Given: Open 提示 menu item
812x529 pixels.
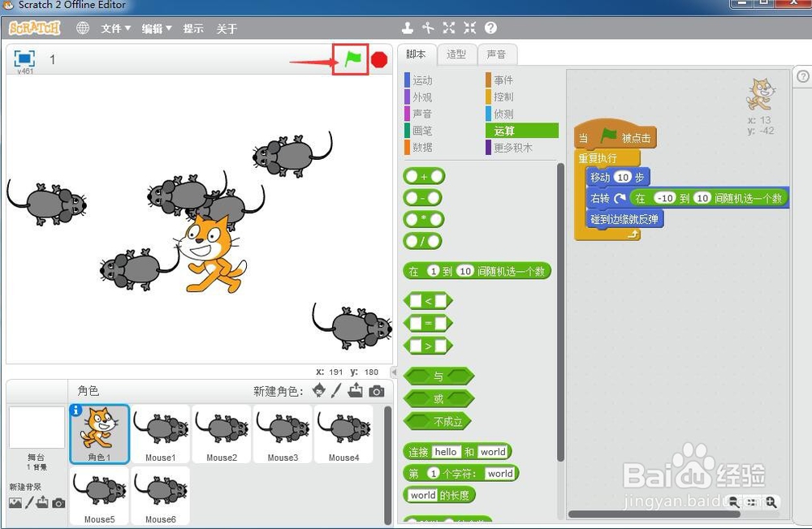Looking at the screenshot, I should [x=193, y=28].
